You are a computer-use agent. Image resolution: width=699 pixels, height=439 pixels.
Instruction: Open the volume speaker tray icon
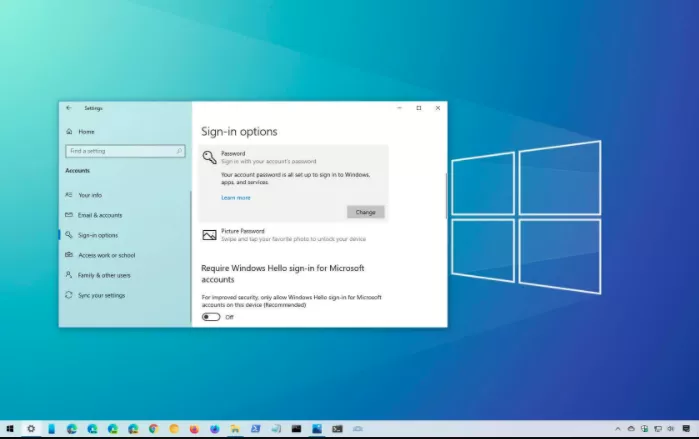click(x=671, y=429)
